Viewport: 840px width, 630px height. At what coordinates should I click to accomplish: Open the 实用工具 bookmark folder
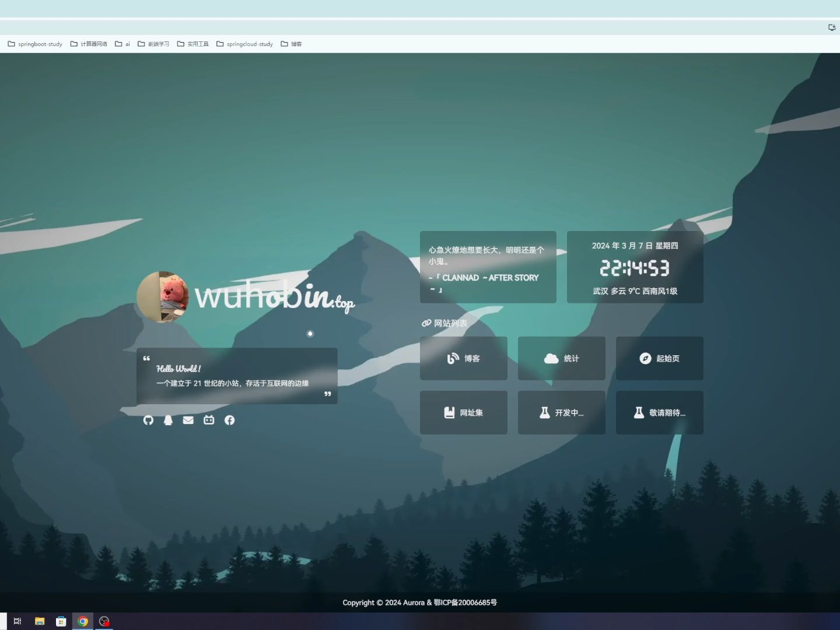[x=192, y=44]
